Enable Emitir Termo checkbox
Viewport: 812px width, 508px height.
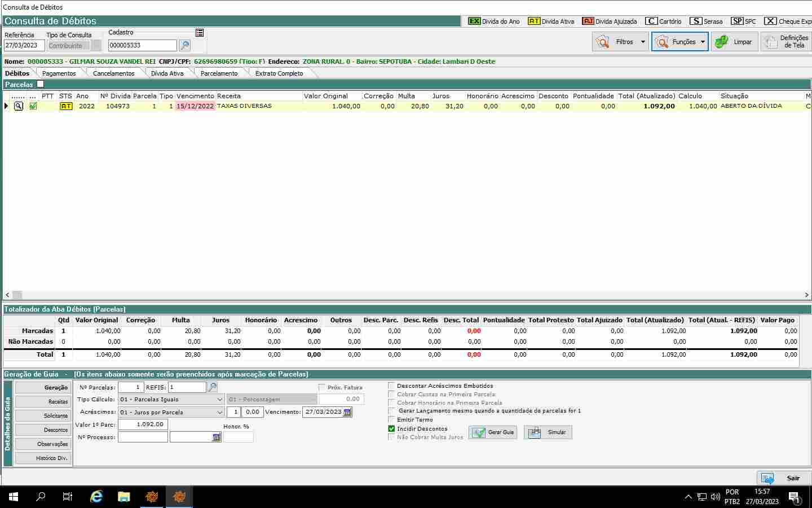point(391,419)
